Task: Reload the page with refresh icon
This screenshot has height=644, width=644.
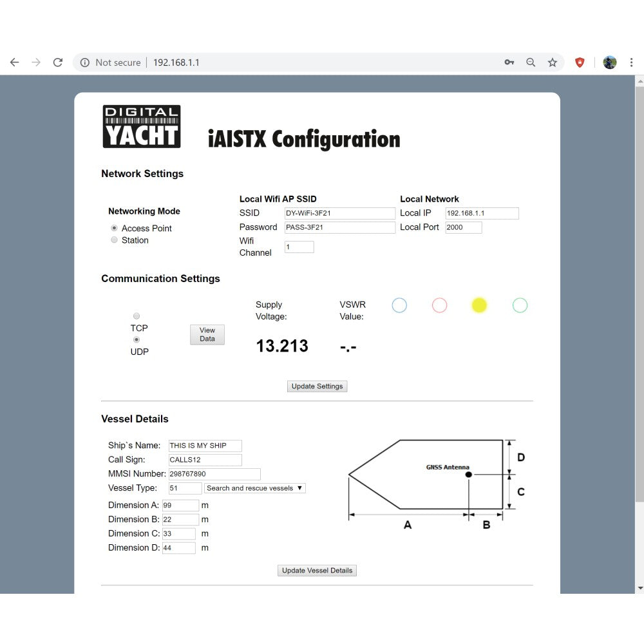Action: [57, 62]
